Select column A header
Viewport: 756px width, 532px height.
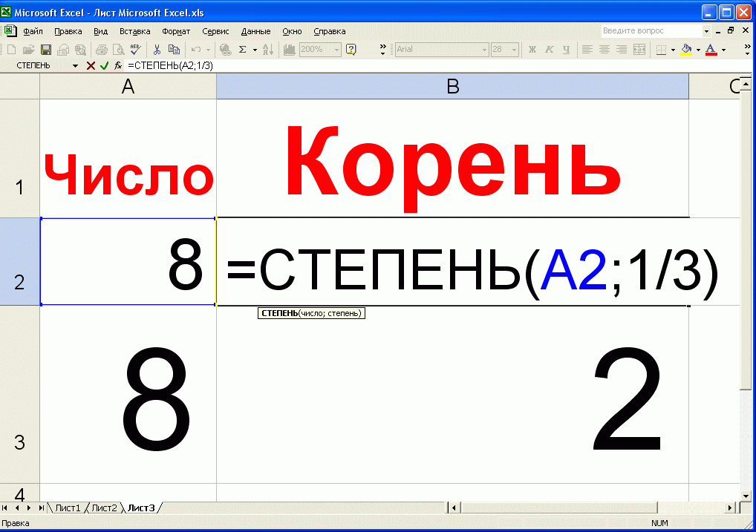coord(128,87)
